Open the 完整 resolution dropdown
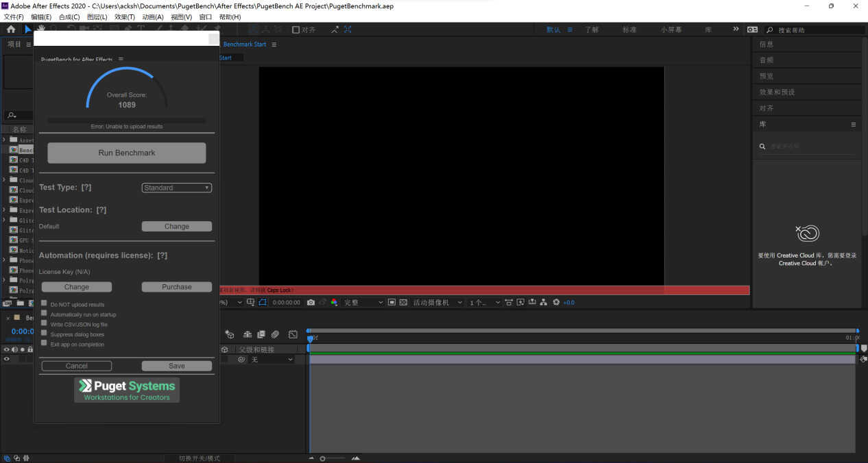Viewport: 868px width, 463px height. pos(363,302)
